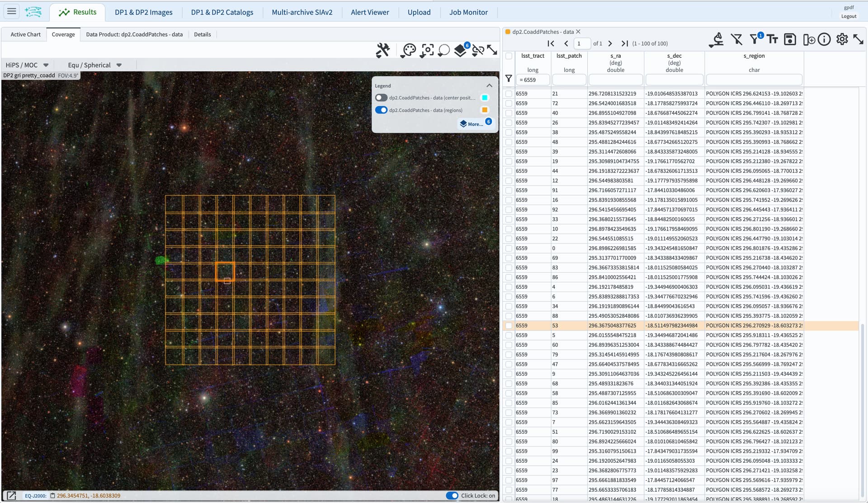Switch to the Active Chart tab

tap(25, 34)
